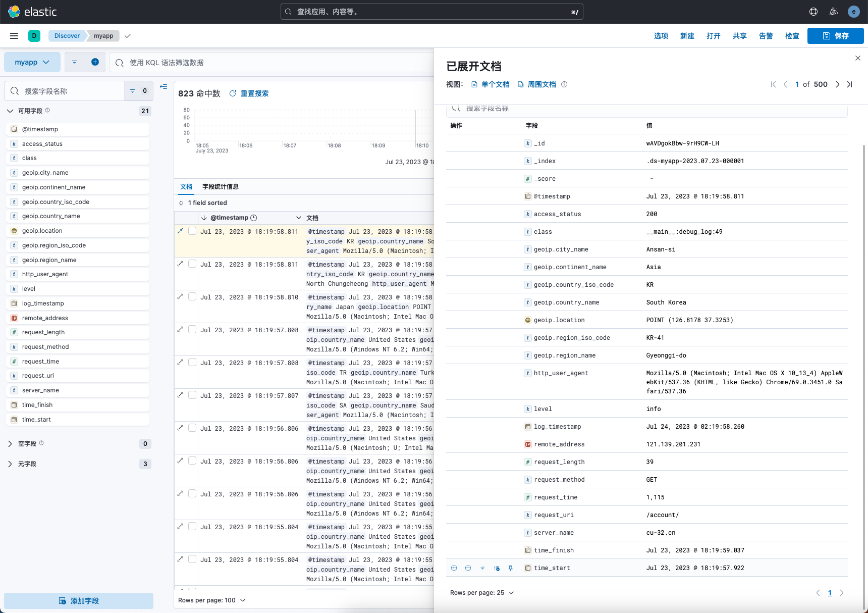Select checkbox for row 18:19:58.810
Viewport: 868px width, 613px height.
[192, 296]
